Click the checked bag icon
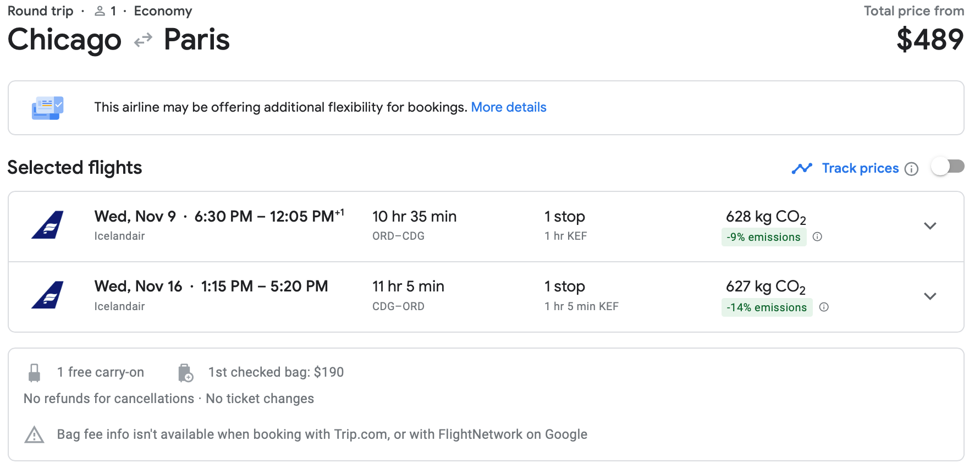The width and height of the screenshot is (980, 474). click(185, 373)
